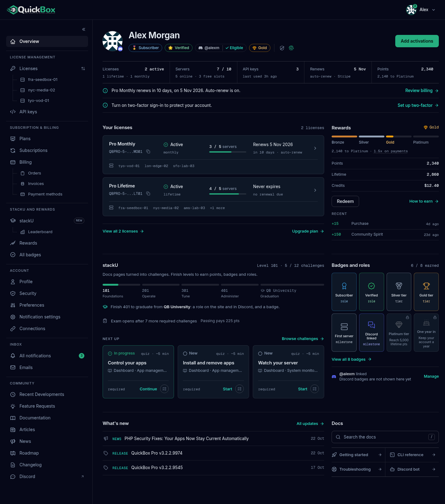The width and height of the screenshot is (445, 504).
Task: Select the Discord linked milestone badge
Action: coord(371,333)
